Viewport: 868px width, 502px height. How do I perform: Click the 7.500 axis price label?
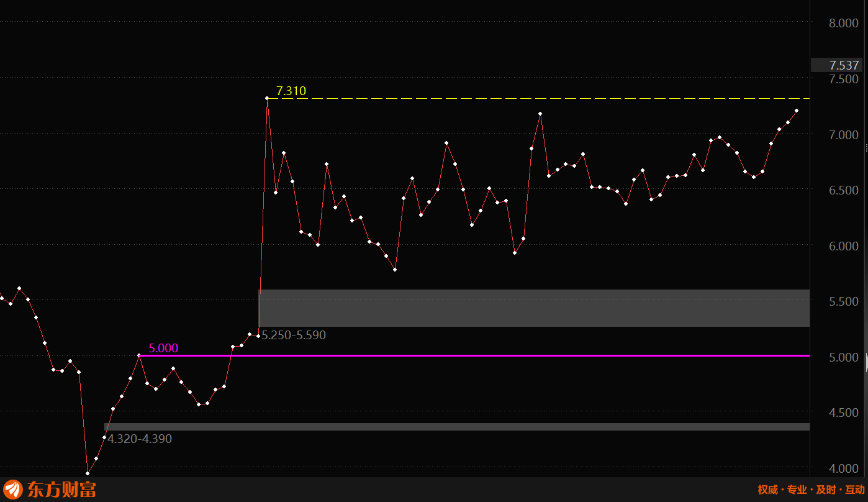(844, 79)
